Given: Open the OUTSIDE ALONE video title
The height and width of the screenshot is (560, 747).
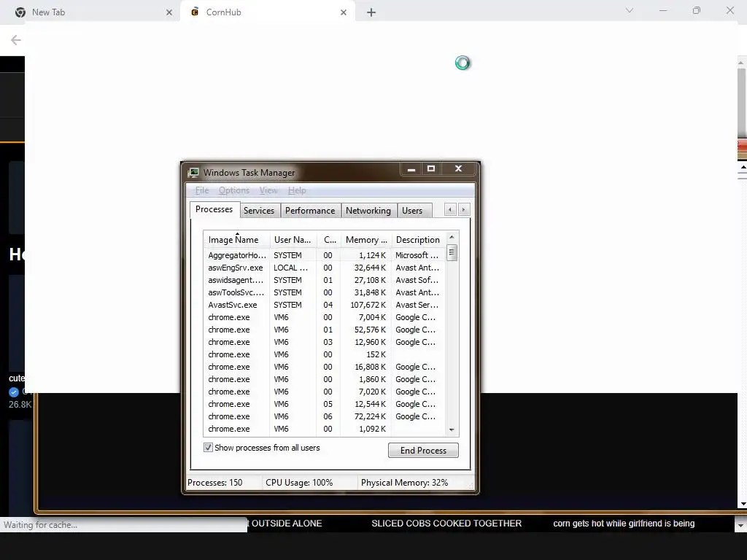Looking at the screenshot, I should [287, 524].
